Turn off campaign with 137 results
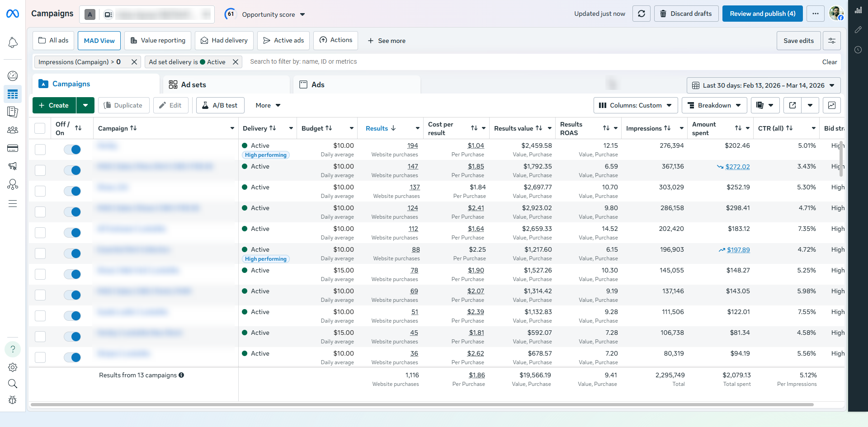Screen dimensions: 868x427 [x=72, y=191]
